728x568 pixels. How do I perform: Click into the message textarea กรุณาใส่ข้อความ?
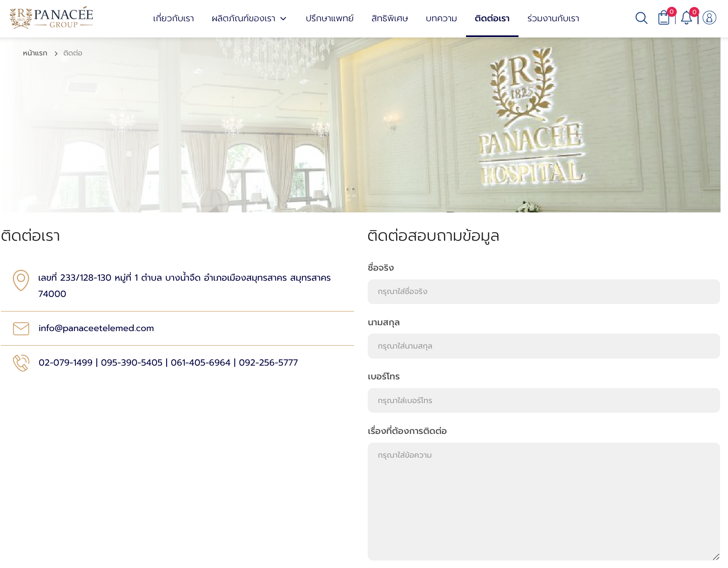544,501
